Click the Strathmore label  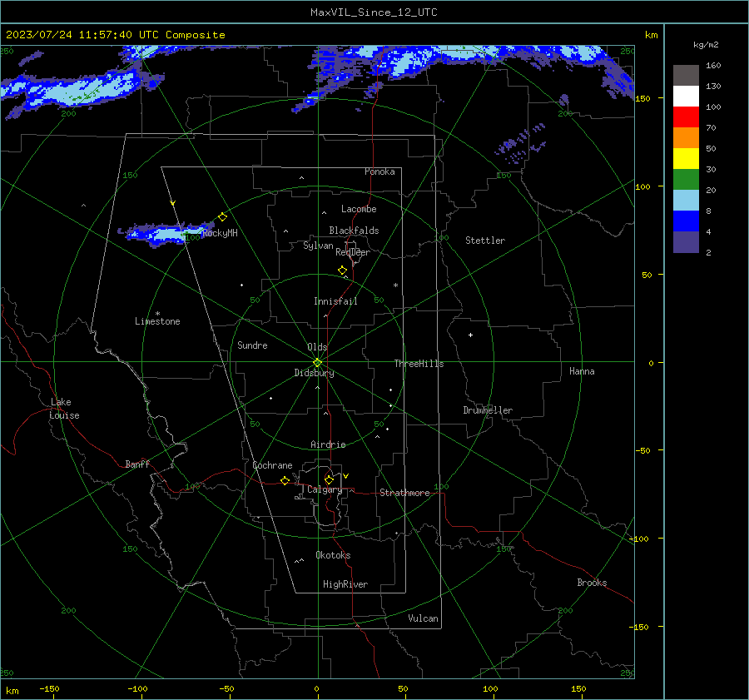[404, 493]
